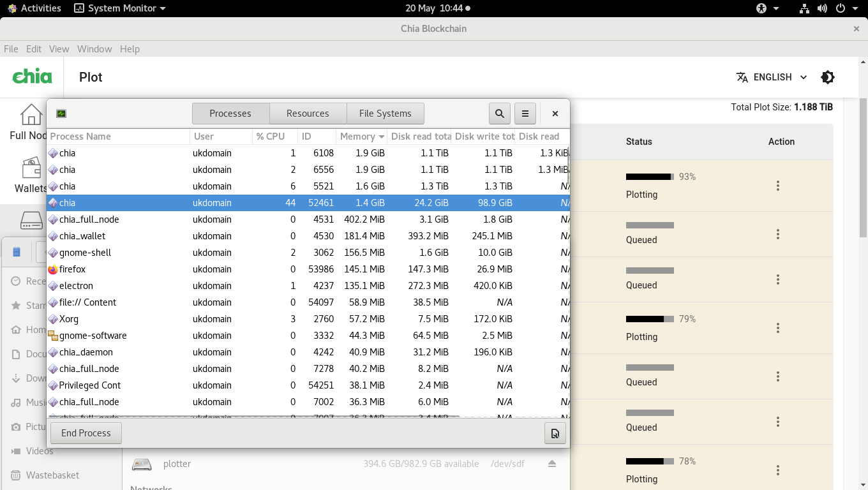868x490 pixels.
Task: Open Full Node house icon in Chia sidebar
Action: 31,115
